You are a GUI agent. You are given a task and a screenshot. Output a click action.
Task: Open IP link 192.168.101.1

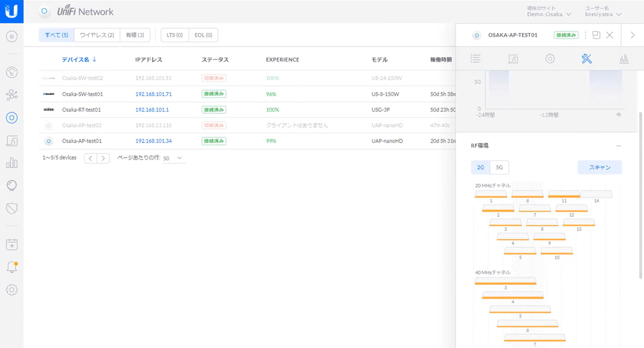152,110
